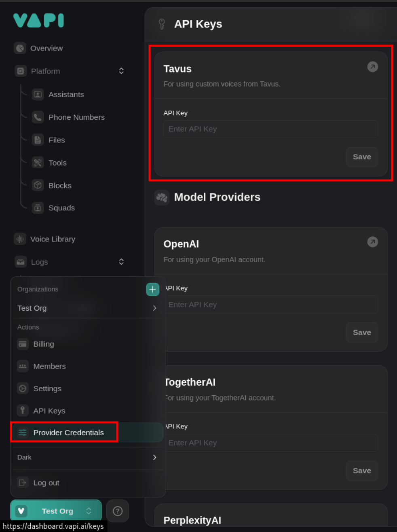397x532 pixels.
Task: Click the Overview pie chart icon
Action: pos(20,48)
